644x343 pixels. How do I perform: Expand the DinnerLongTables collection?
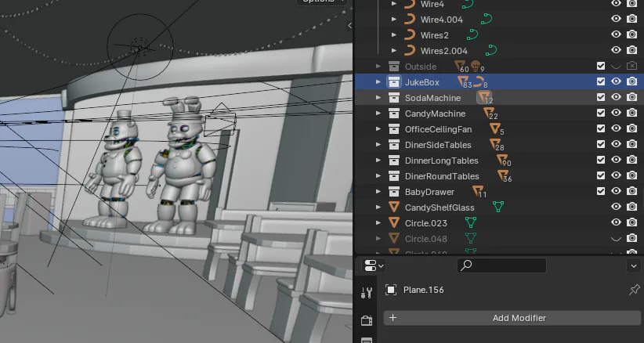(378, 161)
